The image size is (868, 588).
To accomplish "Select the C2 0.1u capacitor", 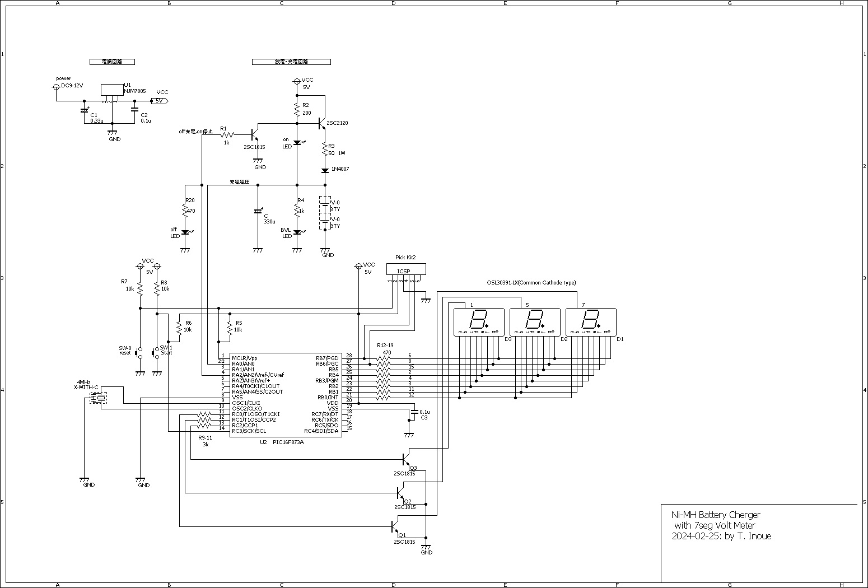I will tap(134, 109).
